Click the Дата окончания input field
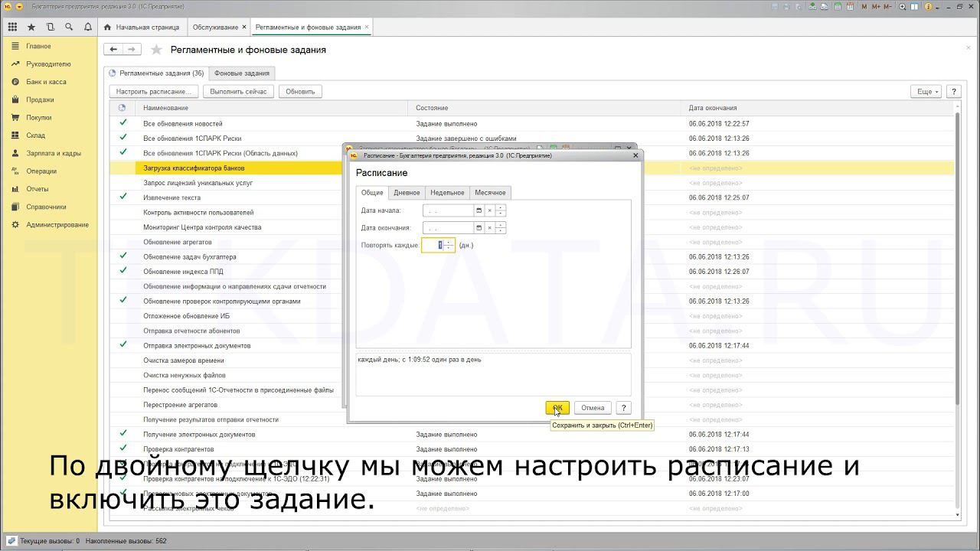Viewport: 980px width, 551px height. pyautogui.click(x=448, y=227)
